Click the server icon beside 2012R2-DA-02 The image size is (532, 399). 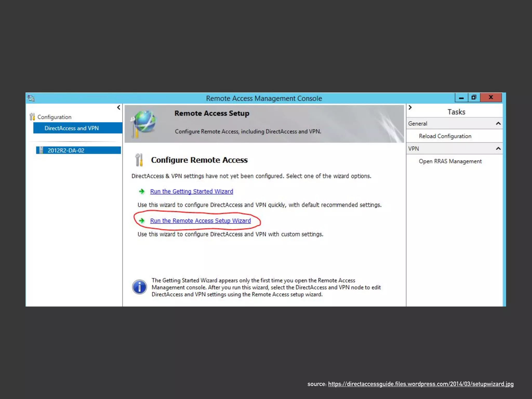click(41, 150)
